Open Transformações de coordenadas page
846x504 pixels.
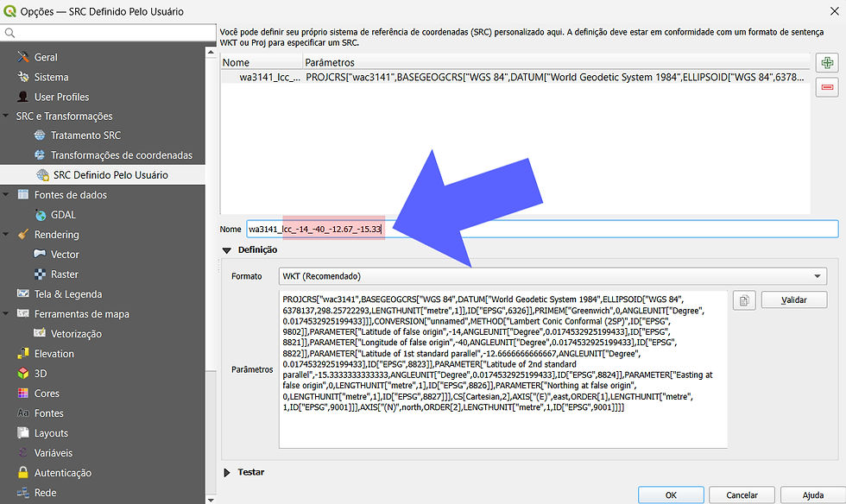pyautogui.click(x=122, y=154)
